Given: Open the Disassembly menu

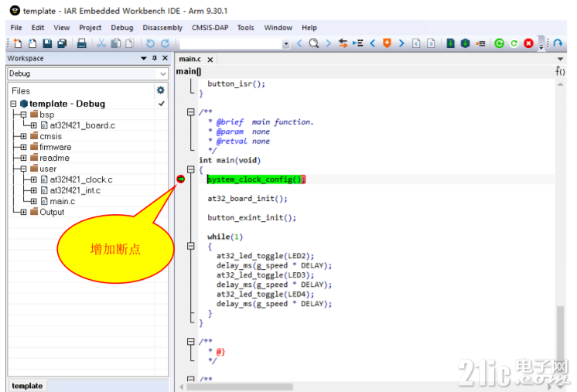Looking at the screenshot, I should point(162,28).
